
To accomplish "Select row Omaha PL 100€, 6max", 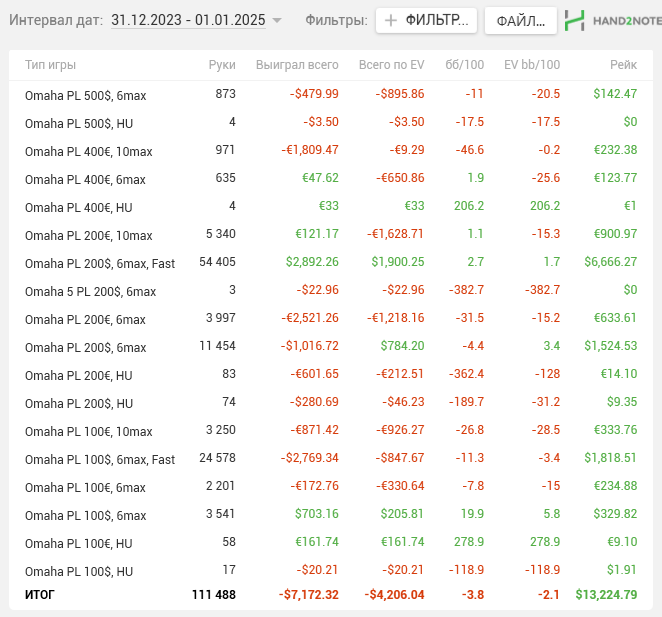I will pyautogui.click(x=331, y=487).
